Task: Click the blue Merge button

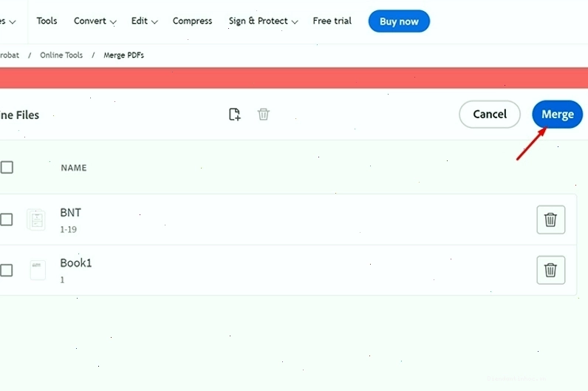Action: coord(557,114)
